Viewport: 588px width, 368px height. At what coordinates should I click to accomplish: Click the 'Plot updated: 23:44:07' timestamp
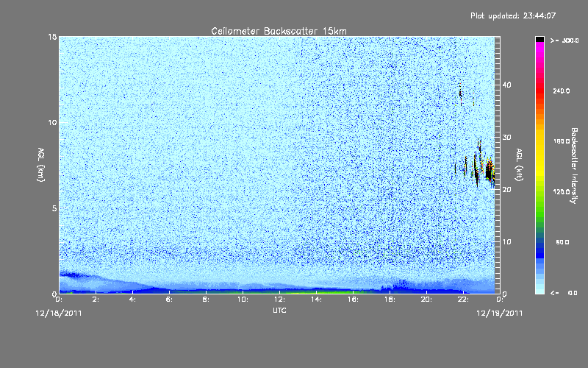tap(513, 15)
